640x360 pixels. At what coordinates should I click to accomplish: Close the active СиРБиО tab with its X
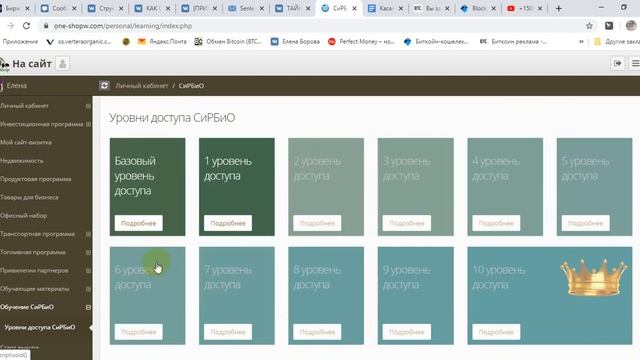354,8
